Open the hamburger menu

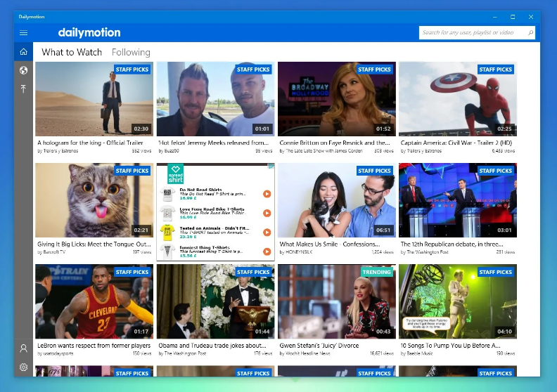23,32
